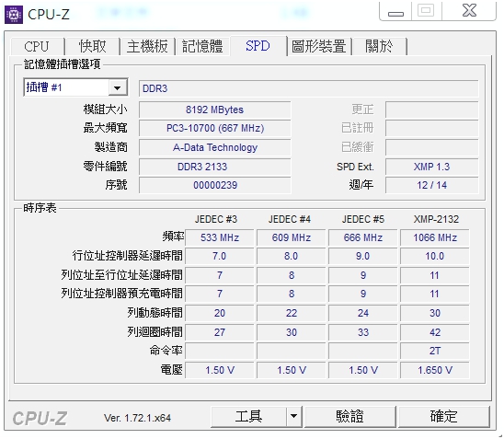Click the XMP-2132 column header

click(x=436, y=219)
